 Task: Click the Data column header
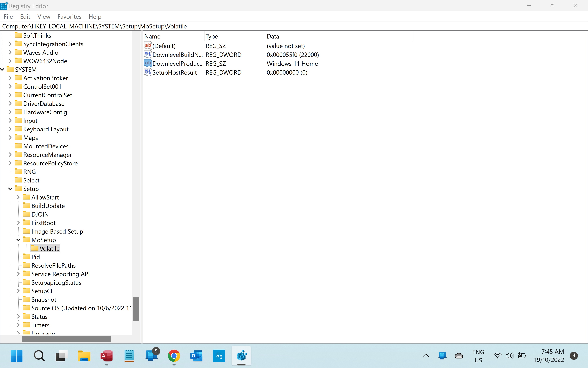pyautogui.click(x=339, y=36)
